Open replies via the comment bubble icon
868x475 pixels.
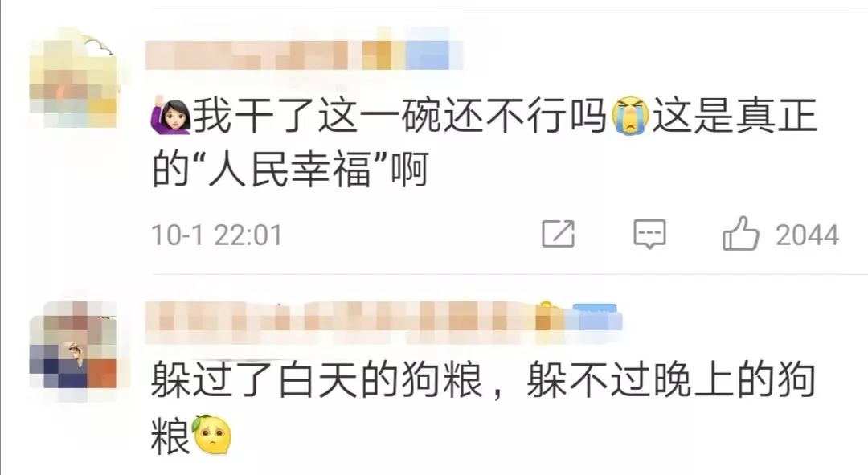click(x=649, y=234)
